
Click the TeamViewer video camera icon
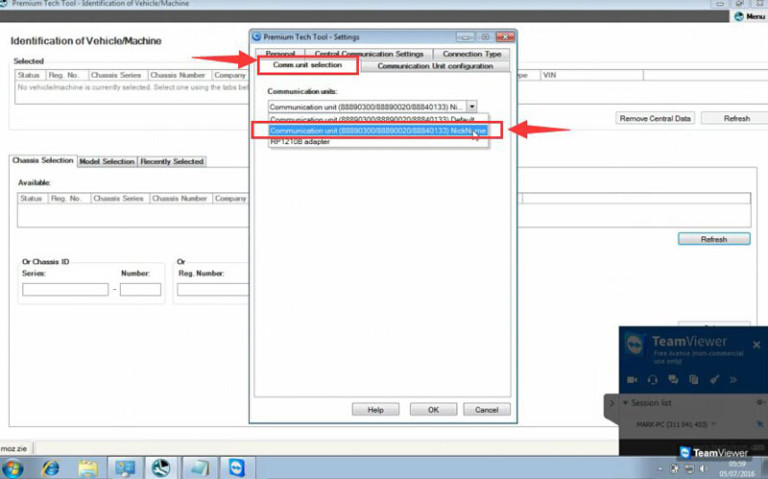(632, 380)
